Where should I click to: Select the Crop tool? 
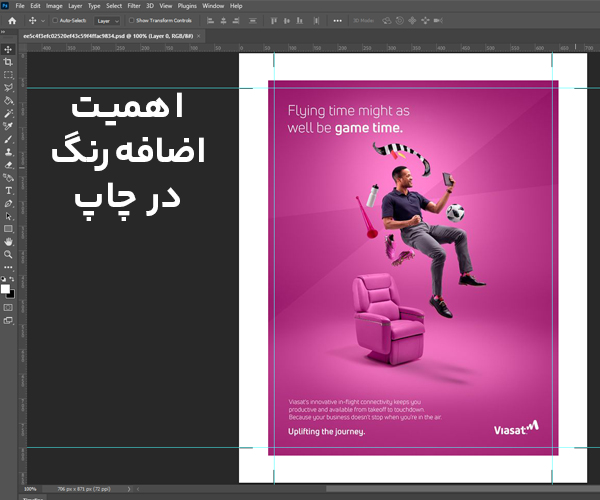pyautogui.click(x=8, y=62)
